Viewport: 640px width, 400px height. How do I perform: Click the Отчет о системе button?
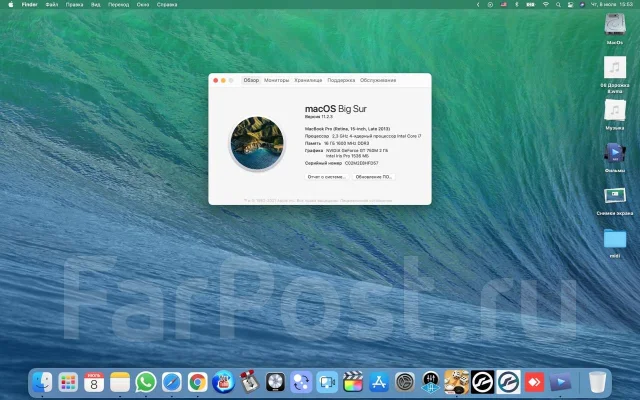coord(327,177)
